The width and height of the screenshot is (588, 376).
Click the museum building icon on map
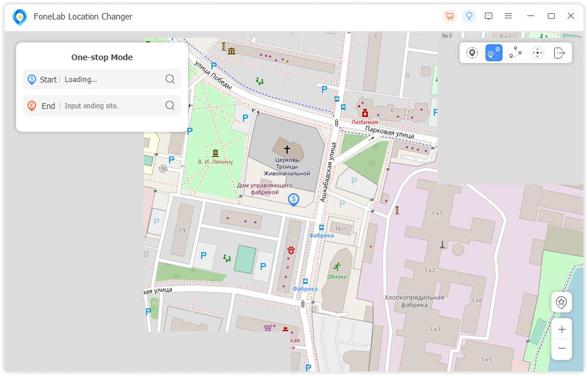(232, 51)
